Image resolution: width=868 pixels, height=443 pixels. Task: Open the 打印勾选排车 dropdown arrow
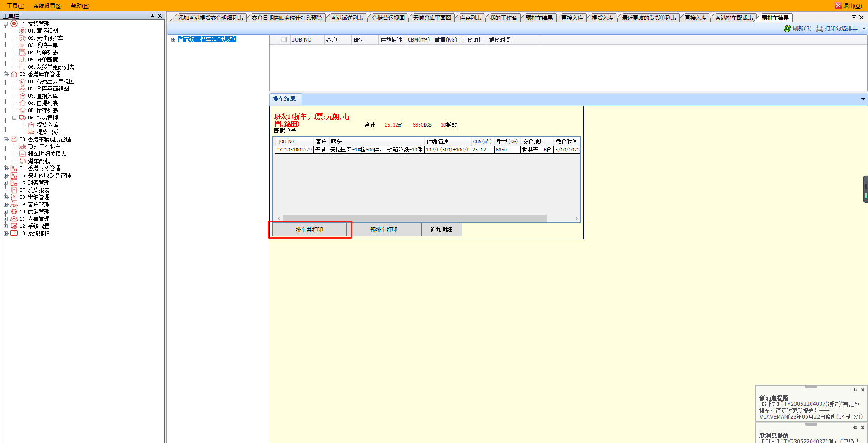tap(864, 28)
